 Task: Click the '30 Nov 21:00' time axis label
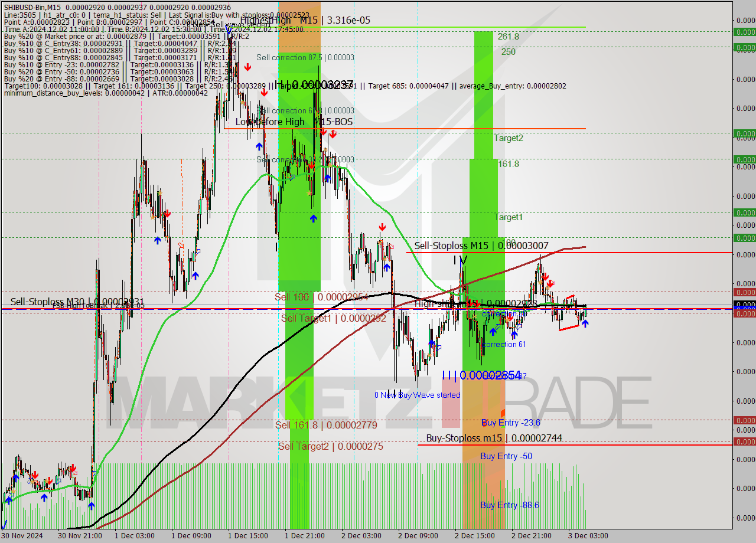pos(79,536)
